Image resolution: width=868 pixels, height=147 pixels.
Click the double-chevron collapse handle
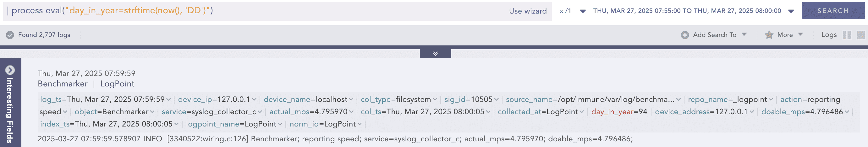click(x=435, y=53)
